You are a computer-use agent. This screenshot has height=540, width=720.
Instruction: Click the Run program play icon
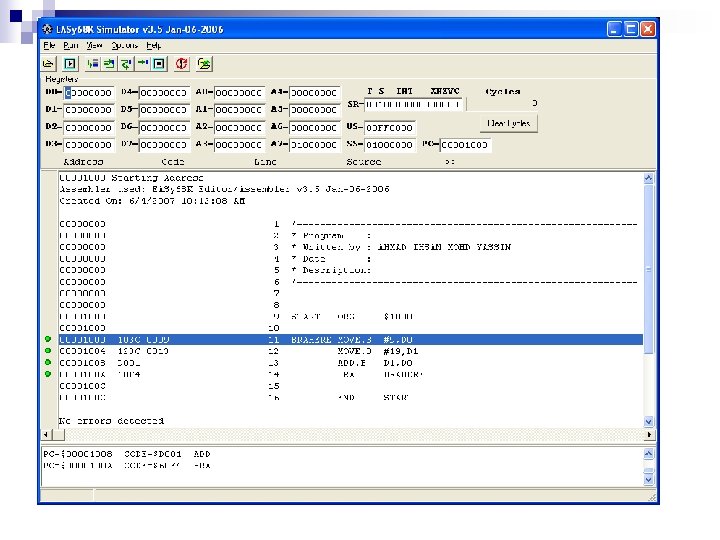tap(70, 64)
